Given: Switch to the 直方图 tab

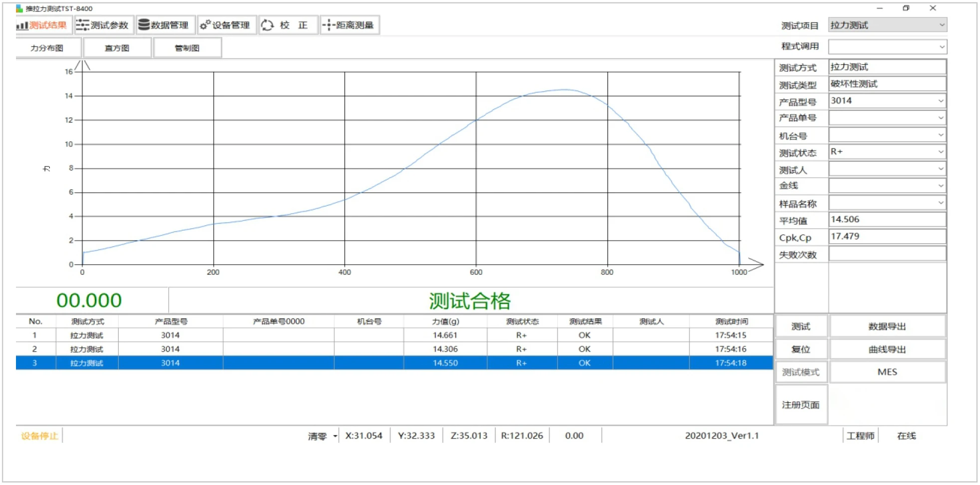Looking at the screenshot, I should click(117, 48).
